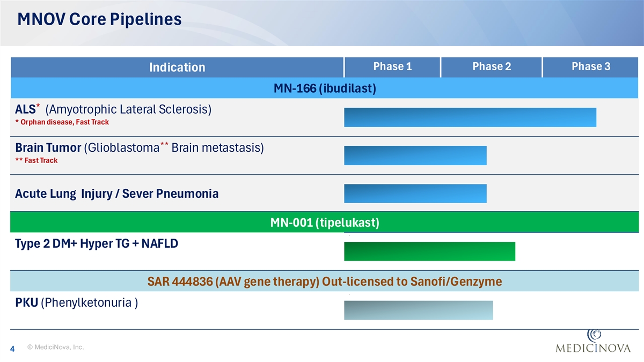Click the Brain Tumor progress bar
The height and width of the screenshot is (362, 644).
coord(415,156)
